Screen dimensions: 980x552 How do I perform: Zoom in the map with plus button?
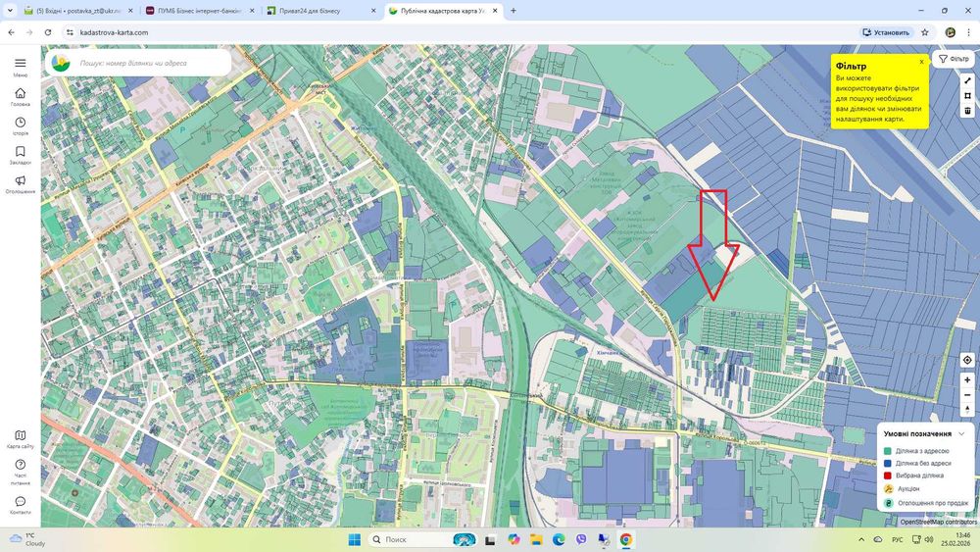[967, 380]
